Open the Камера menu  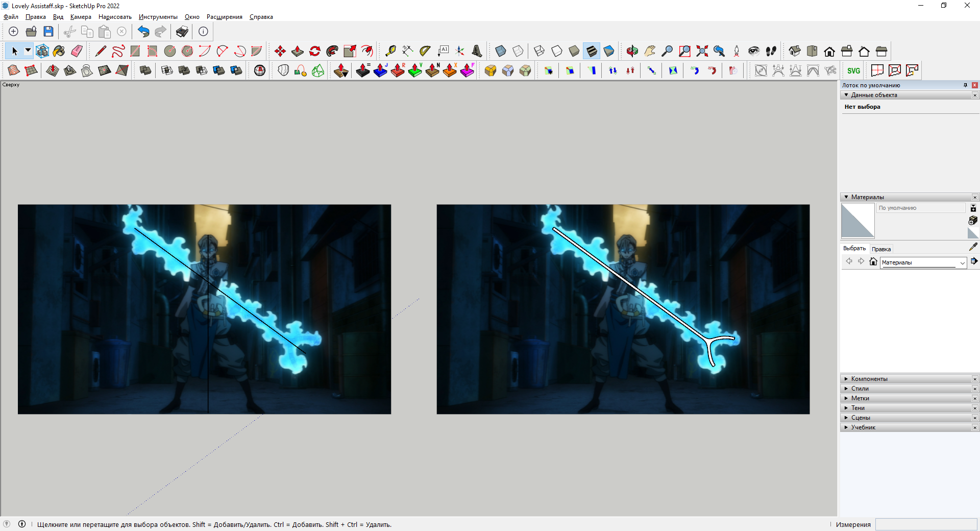click(81, 17)
